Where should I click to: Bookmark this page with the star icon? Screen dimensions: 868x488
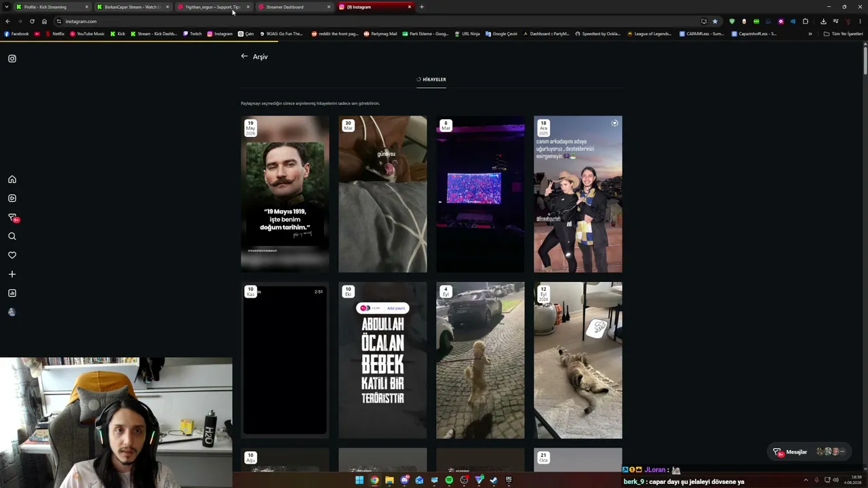[x=715, y=22]
